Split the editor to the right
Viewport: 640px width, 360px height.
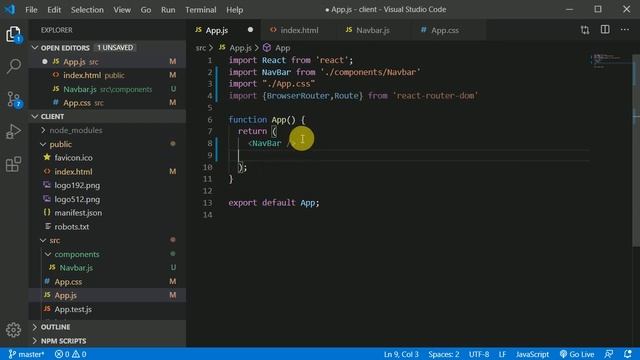click(x=605, y=29)
